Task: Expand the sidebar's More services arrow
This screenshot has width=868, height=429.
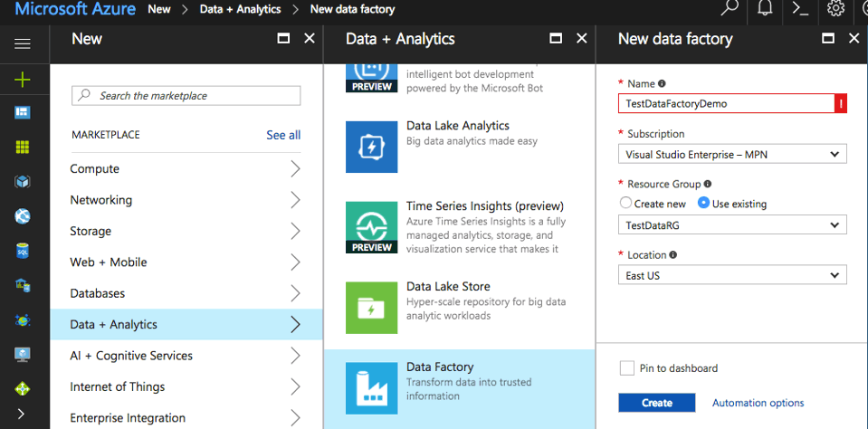Action: [22, 414]
